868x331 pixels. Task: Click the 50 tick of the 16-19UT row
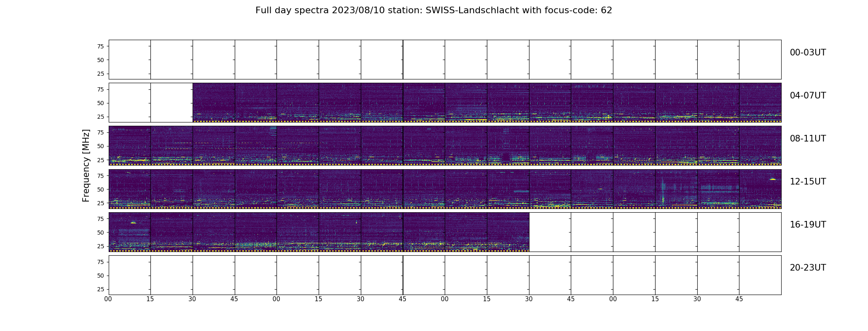click(100, 233)
